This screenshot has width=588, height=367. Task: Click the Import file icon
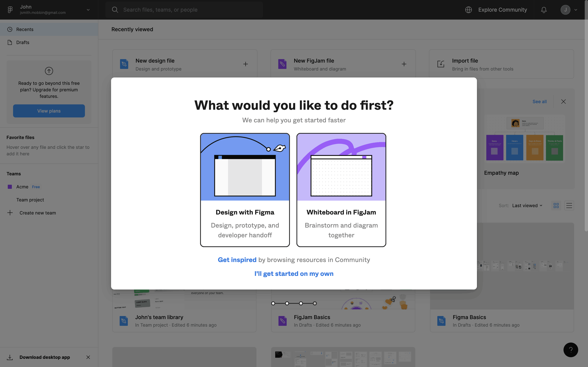tap(441, 64)
